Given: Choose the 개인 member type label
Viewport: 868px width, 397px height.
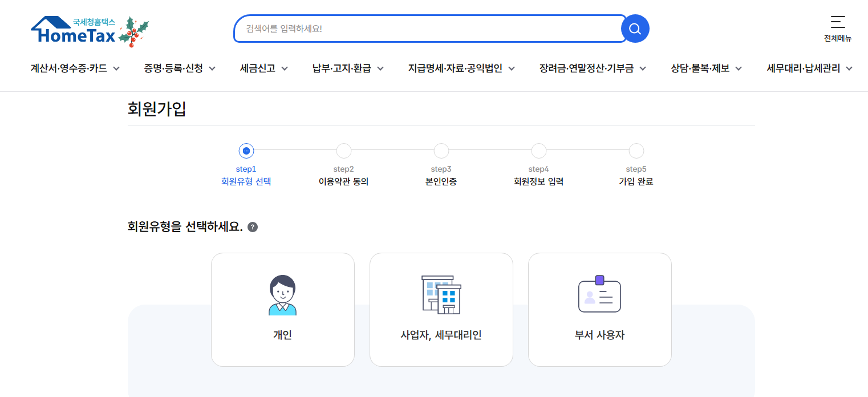Looking at the screenshot, I should [282, 335].
